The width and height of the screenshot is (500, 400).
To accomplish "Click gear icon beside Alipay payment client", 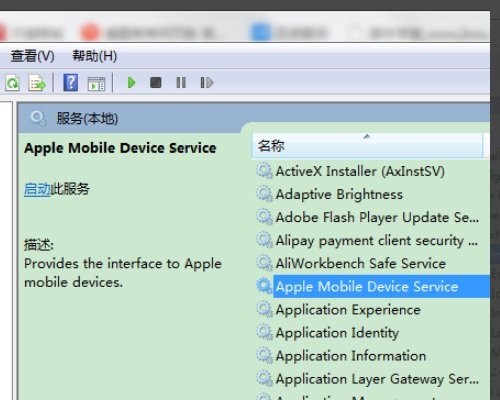I will [x=264, y=240].
